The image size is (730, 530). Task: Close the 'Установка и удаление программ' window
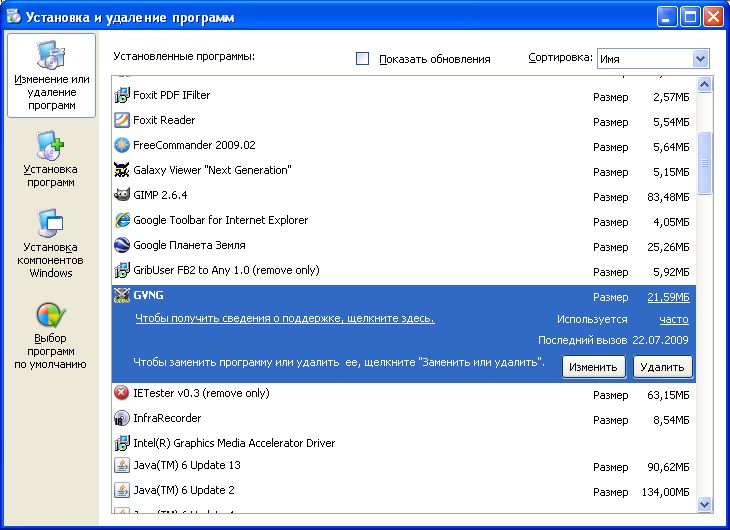(x=713, y=17)
